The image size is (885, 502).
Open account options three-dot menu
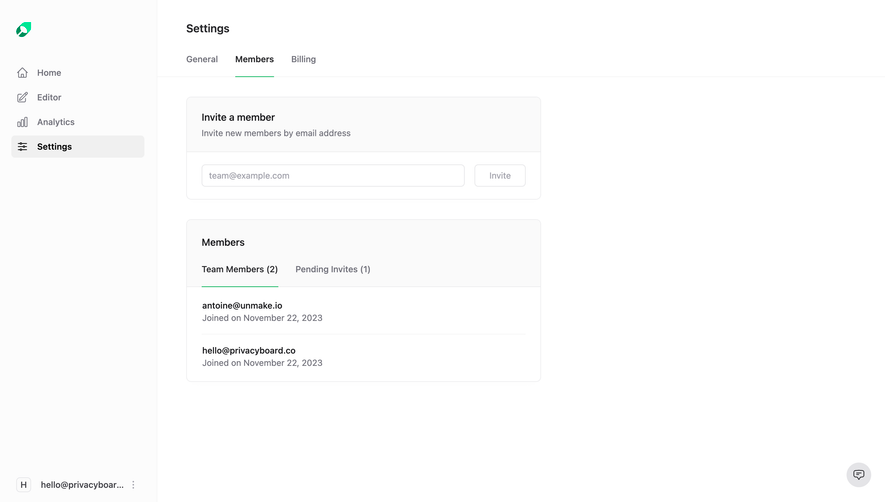(133, 484)
